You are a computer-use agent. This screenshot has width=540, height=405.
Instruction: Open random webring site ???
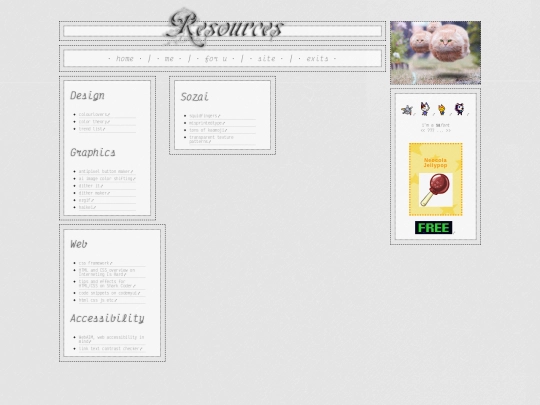tap(430, 131)
